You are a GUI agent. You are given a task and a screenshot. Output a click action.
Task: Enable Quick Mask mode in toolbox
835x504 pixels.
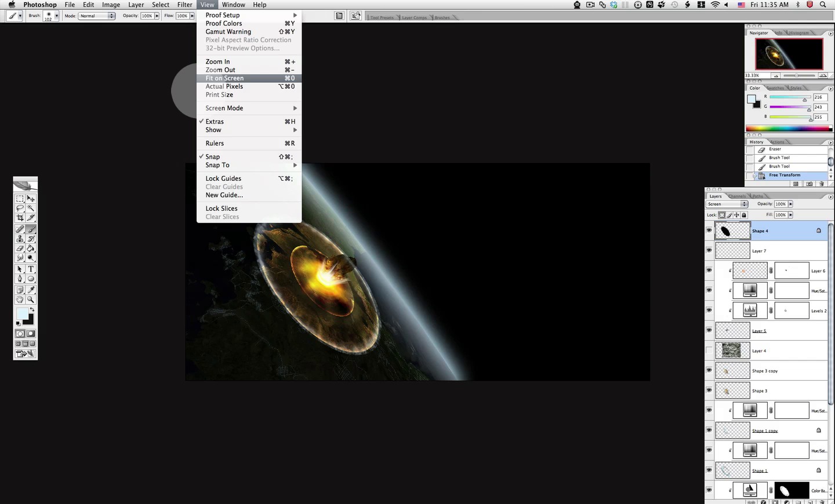tap(31, 334)
